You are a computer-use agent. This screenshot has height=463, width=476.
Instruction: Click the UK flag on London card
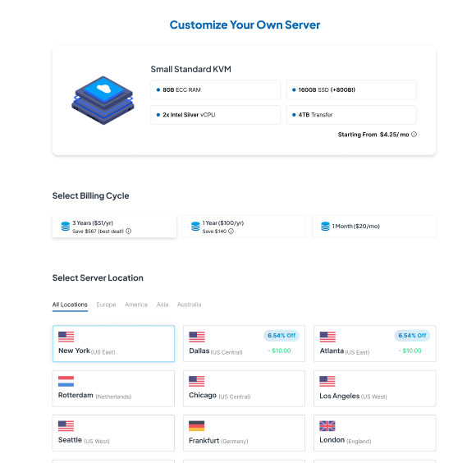pos(327,426)
